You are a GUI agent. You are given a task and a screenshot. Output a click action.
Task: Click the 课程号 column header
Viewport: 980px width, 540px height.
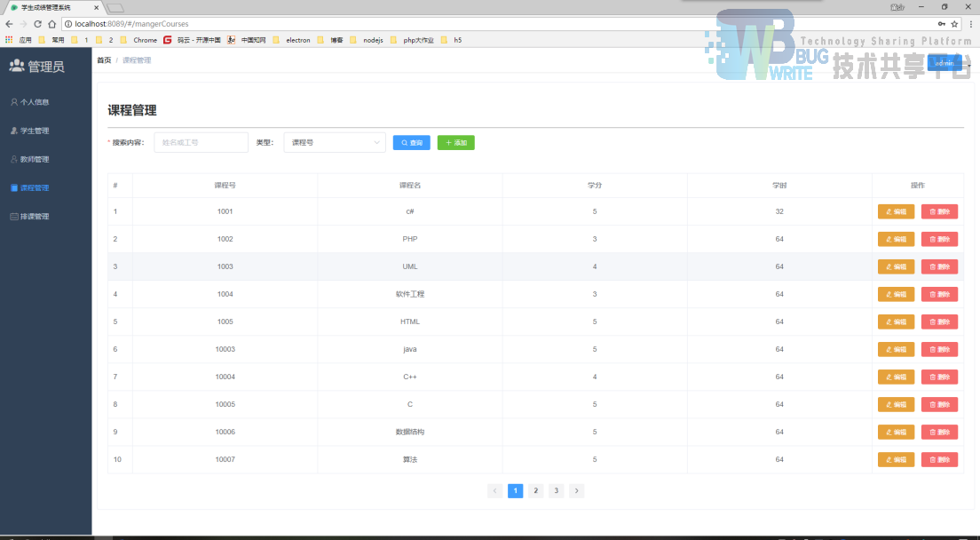tap(225, 185)
